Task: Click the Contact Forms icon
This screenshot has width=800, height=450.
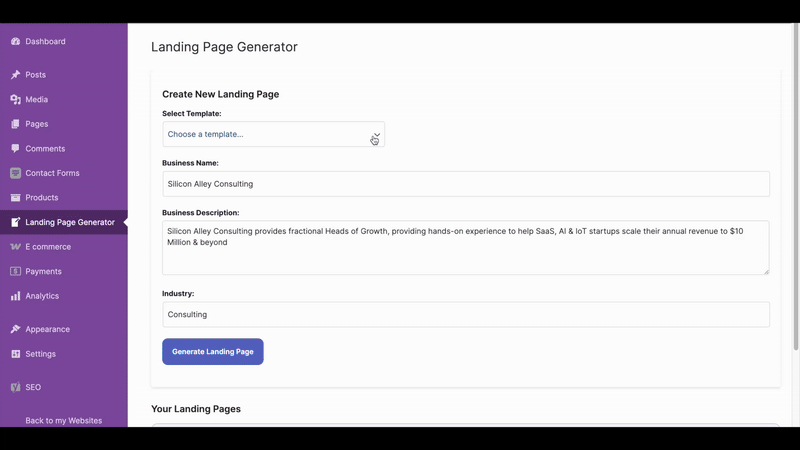Action: coord(15,173)
